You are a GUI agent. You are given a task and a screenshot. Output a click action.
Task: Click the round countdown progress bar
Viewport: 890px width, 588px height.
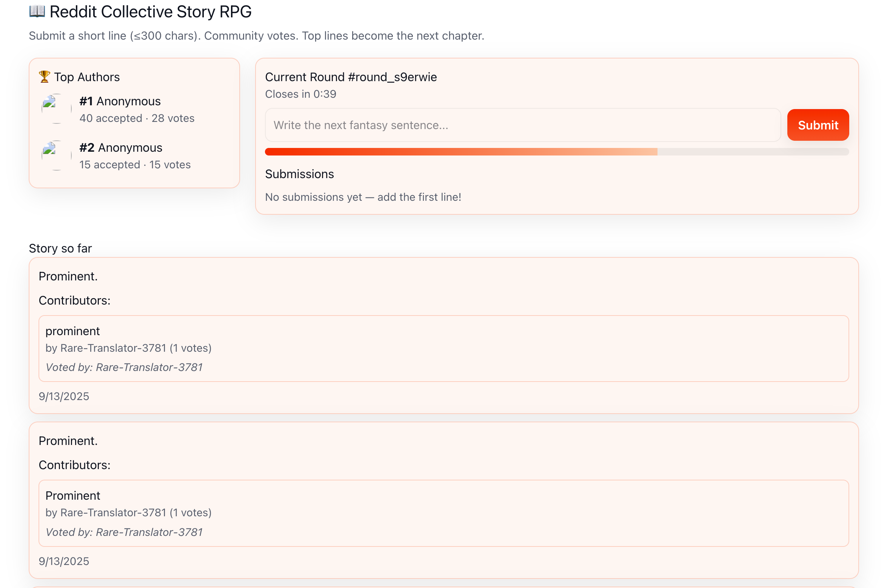click(x=556, y=152)
